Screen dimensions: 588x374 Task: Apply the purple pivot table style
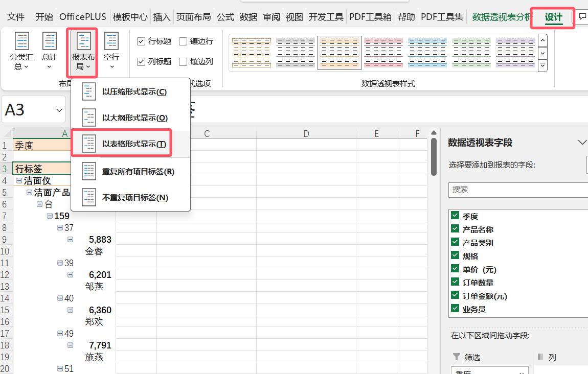click(x=515, y=53)
